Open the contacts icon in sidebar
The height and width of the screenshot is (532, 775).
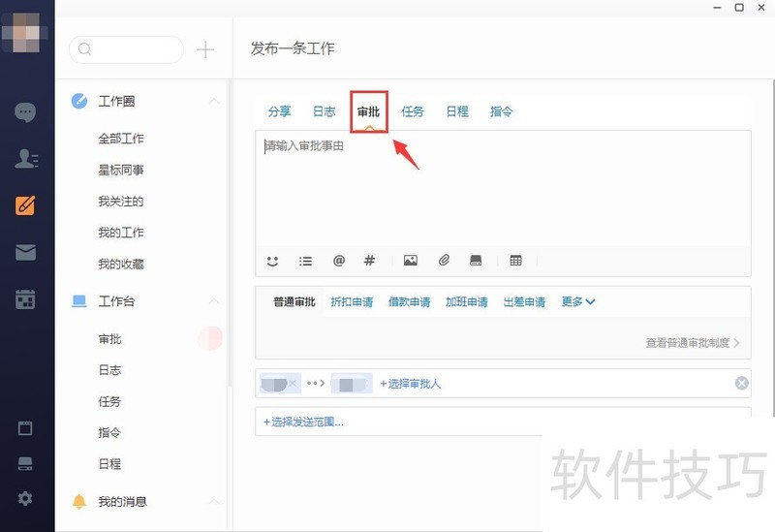tap(26, 159)
